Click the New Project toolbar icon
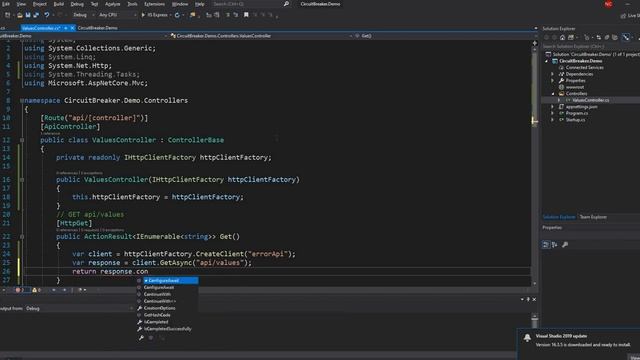The height and width of the screenshot is (360, 640). 7,15
